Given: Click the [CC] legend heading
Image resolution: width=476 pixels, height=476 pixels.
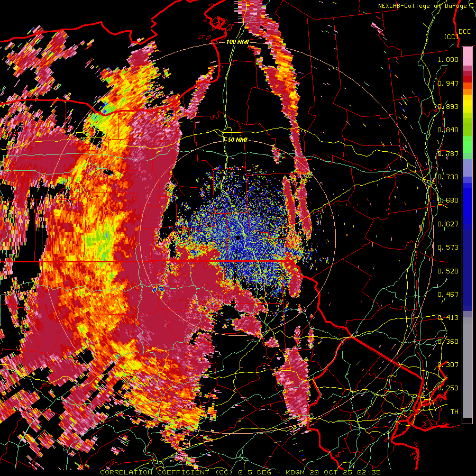Looking at the screenshot, I should pos(451,36).
